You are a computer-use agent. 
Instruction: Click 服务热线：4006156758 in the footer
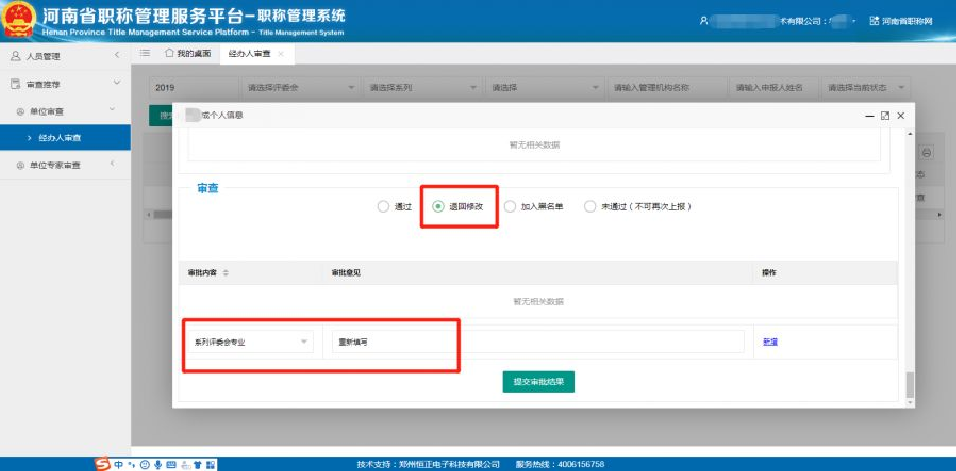click(x=560, y=464)
